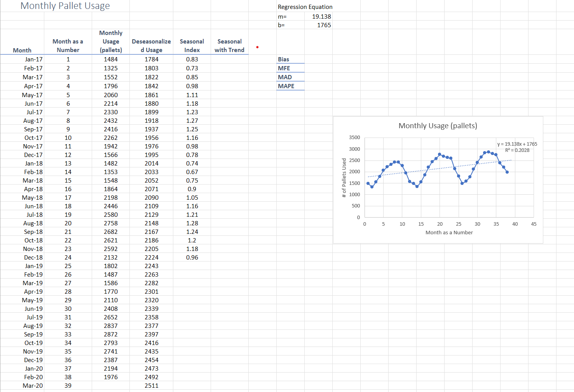
Task: Select seasonal index 1.27
Action: [x=192, y=121]
